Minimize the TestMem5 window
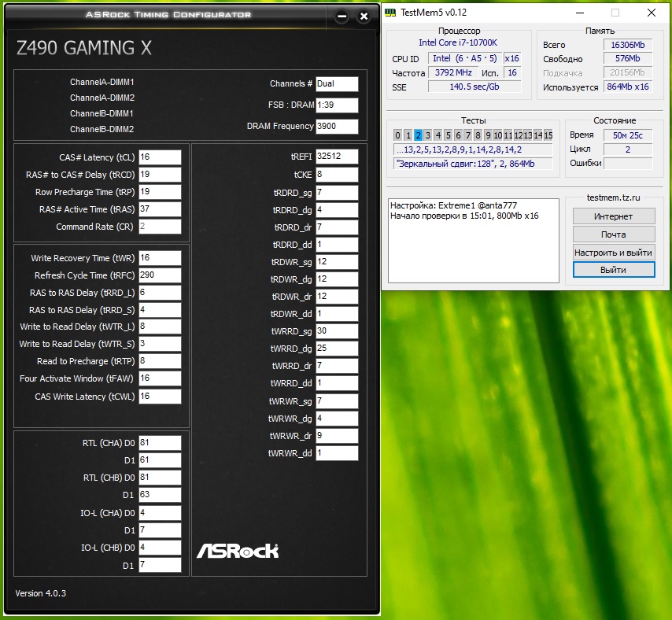The width and height of the screenshot is (672, 620). 580,13
